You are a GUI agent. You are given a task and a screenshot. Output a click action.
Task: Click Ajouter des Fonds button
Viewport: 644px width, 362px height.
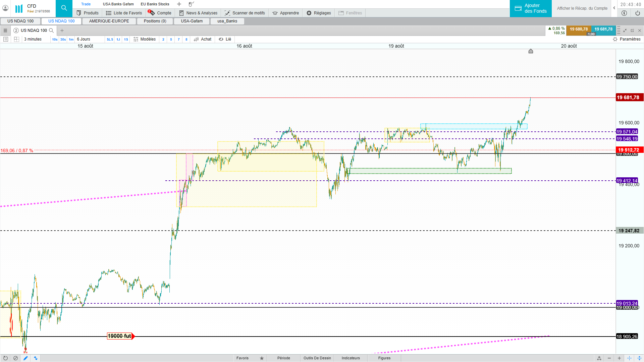tap(531, 8)
